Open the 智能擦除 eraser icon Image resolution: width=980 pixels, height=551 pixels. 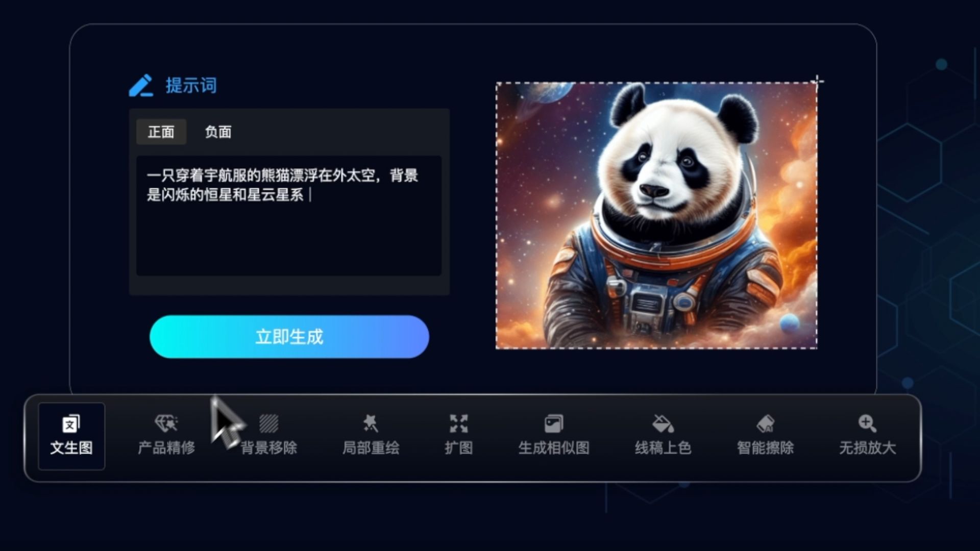click(765, 423)
